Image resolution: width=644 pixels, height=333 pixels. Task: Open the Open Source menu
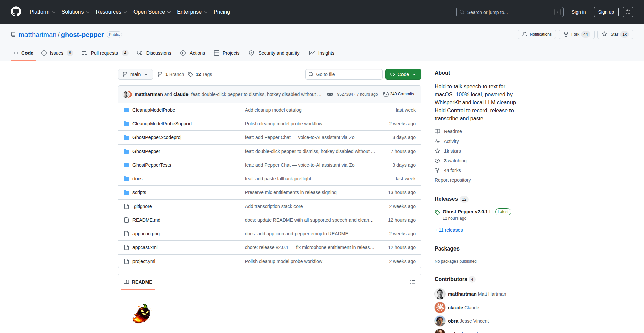[152, 12]
